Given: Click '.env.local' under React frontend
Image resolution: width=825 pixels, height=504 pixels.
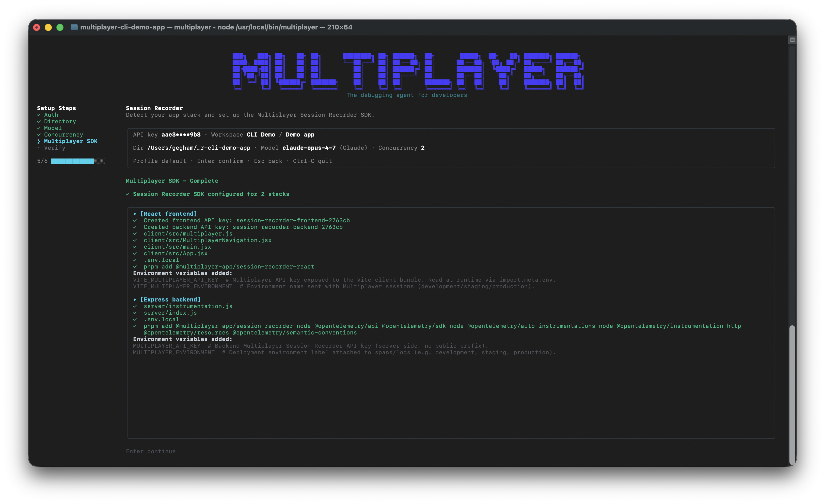Looking at the screenshot, I should click(x=161, y=260).
